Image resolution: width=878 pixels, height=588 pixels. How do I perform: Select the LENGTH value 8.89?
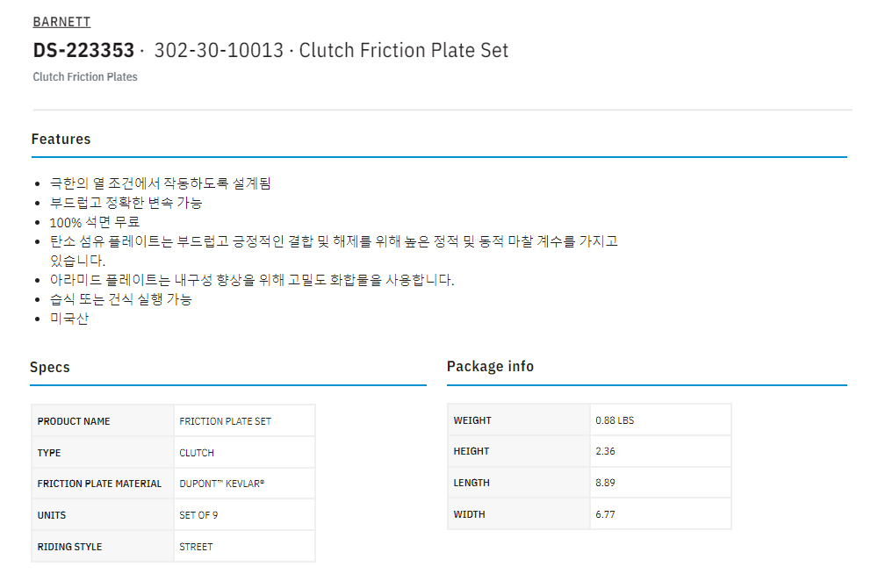[606, 483]
